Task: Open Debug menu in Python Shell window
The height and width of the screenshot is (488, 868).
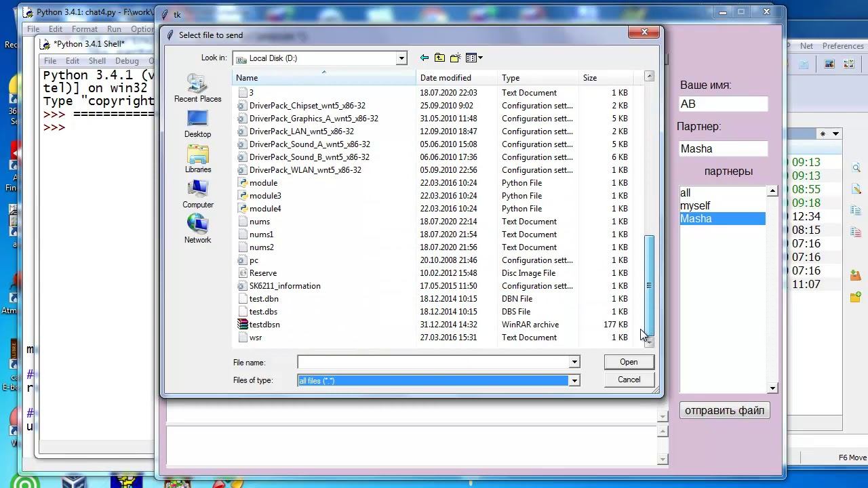Action: [x=127, y=61]
